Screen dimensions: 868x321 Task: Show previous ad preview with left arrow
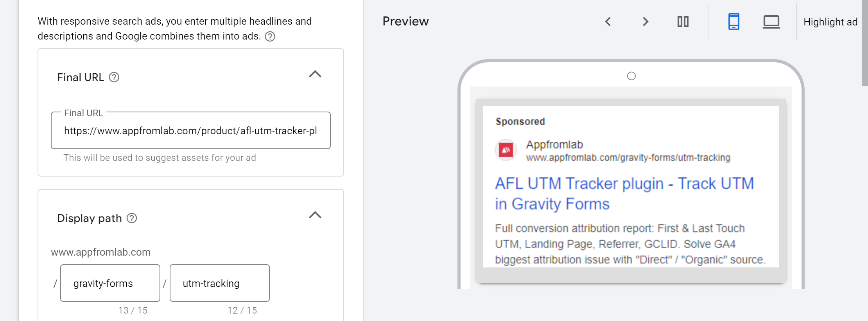(x=608, y=22)
